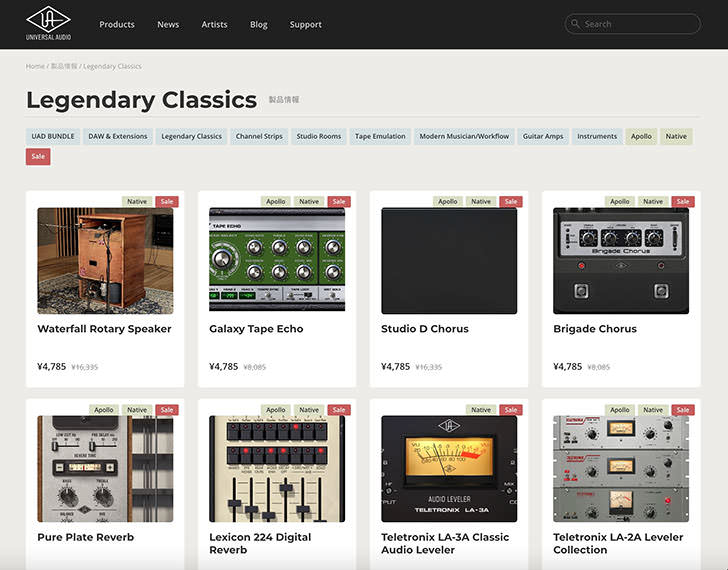Focus the Search input field
The height and width of the screenshot is (570, 728).
click(632, 24)
